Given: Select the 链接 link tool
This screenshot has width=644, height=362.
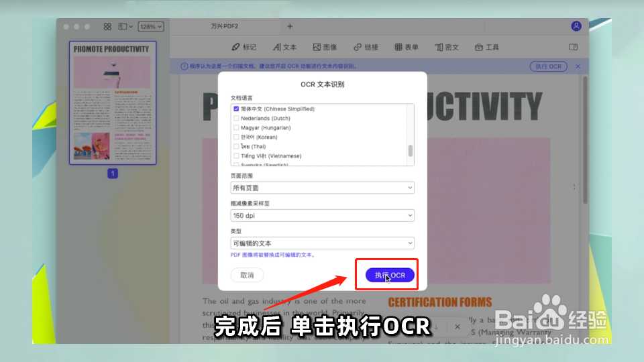Looking at the screenshot, I should pos(366,47).
